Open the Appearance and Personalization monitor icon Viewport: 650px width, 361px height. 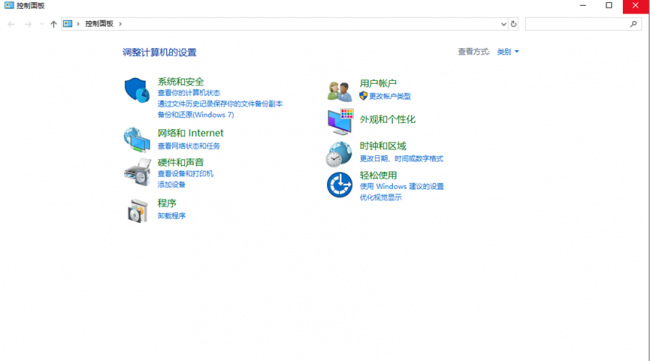340,122
